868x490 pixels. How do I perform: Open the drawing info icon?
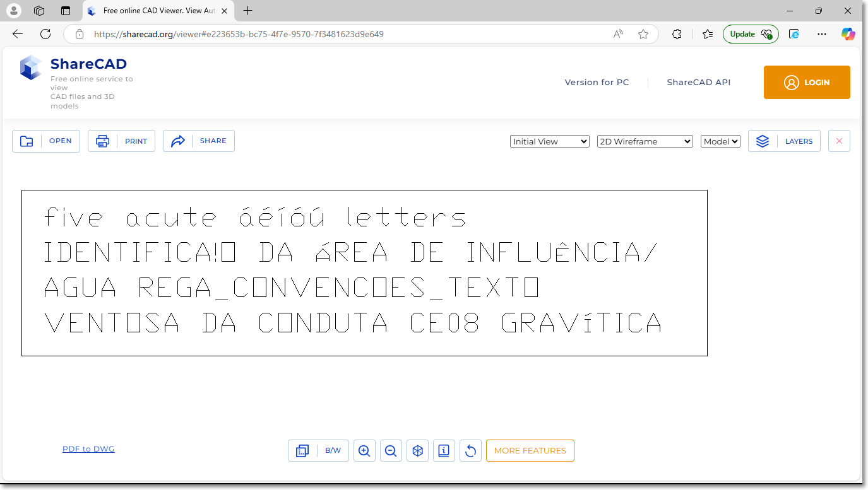(444, 451)
